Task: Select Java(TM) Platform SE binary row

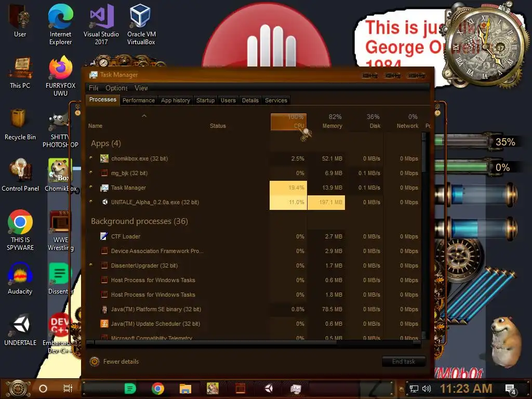Action: [x=254, y=310]
